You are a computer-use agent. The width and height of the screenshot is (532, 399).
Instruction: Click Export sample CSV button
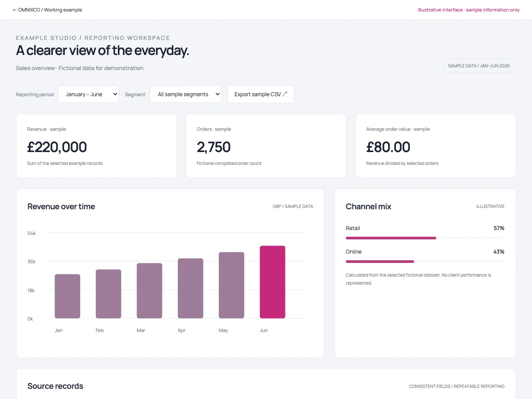pyautogui.click(x=261, y=94)
